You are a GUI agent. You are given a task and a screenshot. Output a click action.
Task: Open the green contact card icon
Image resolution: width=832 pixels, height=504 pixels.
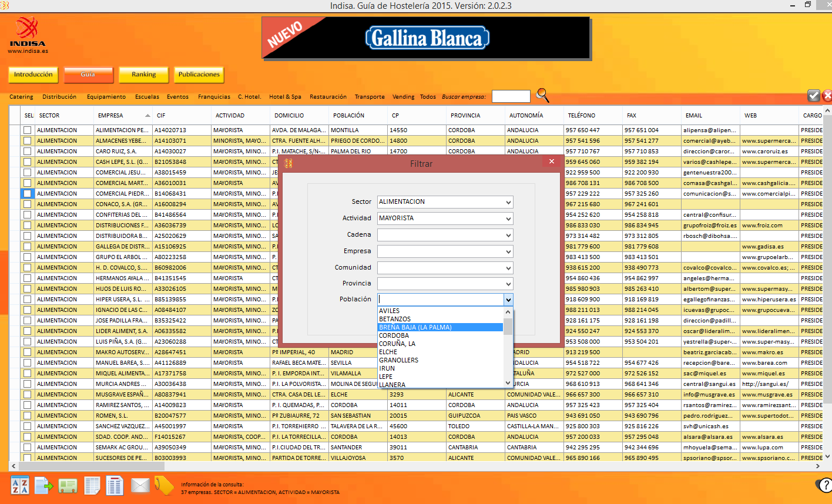(68, 486)
